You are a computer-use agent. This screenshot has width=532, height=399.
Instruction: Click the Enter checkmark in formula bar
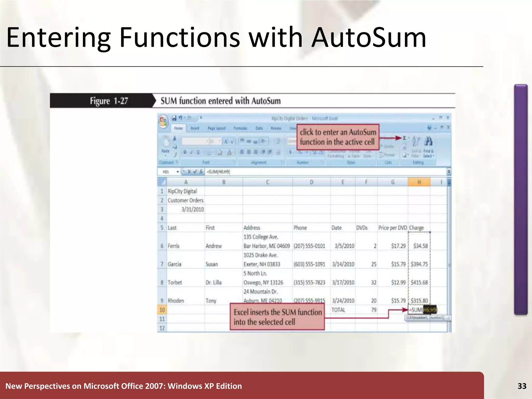click(x=195, y=171)
